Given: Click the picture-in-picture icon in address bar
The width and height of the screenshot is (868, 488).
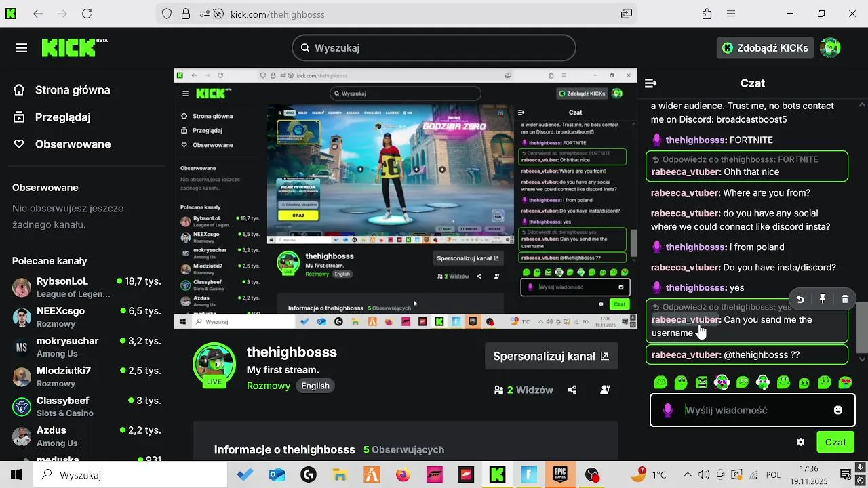Looking at the screenshot, I should [627, 14].
